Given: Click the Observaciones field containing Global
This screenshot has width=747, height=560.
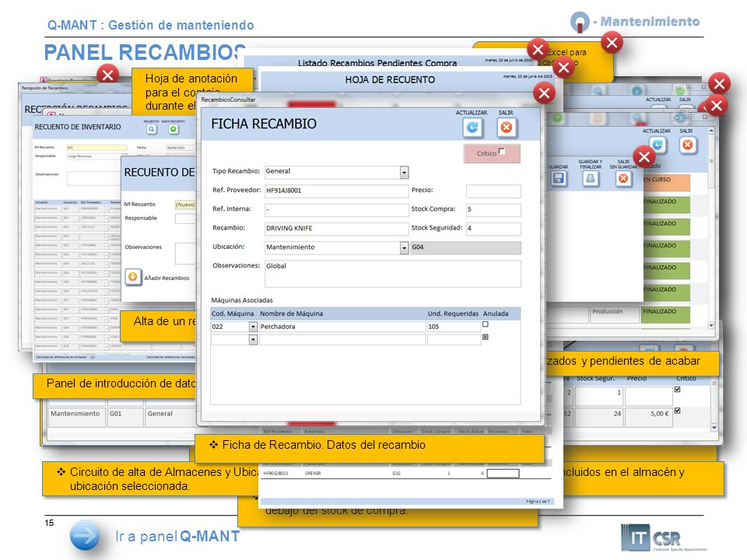Looking at the screenshot, I should click(x=392, y=273).
